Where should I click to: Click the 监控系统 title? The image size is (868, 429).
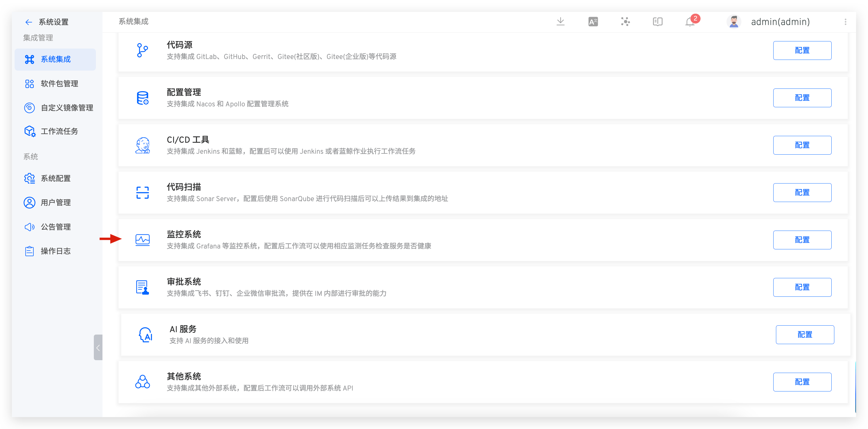[x=184, y=234]
